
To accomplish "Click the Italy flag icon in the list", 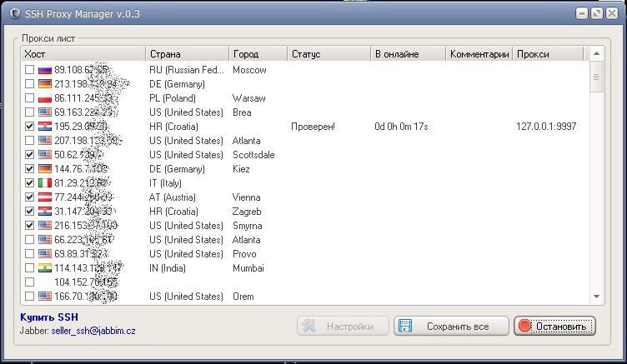I will coord(45,183).
